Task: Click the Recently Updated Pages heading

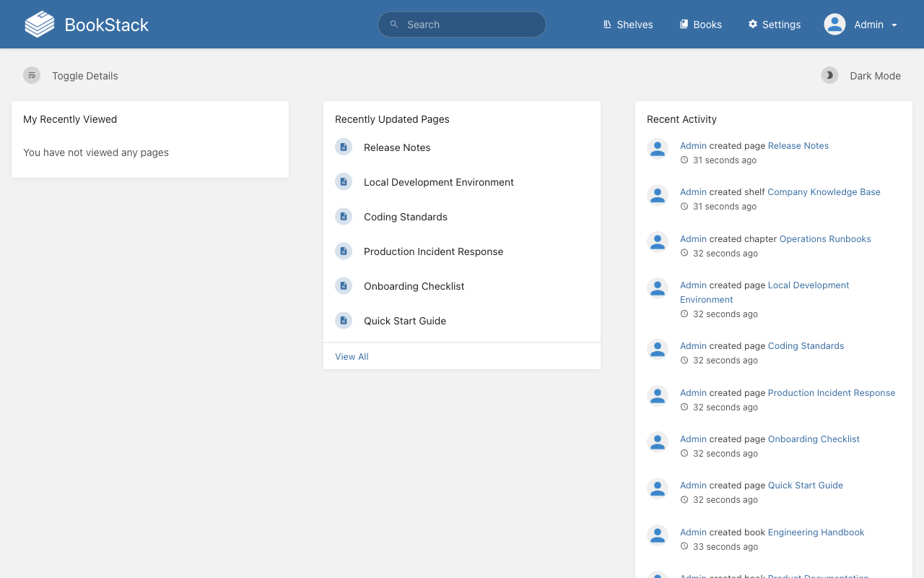Action: pos(392,119)
